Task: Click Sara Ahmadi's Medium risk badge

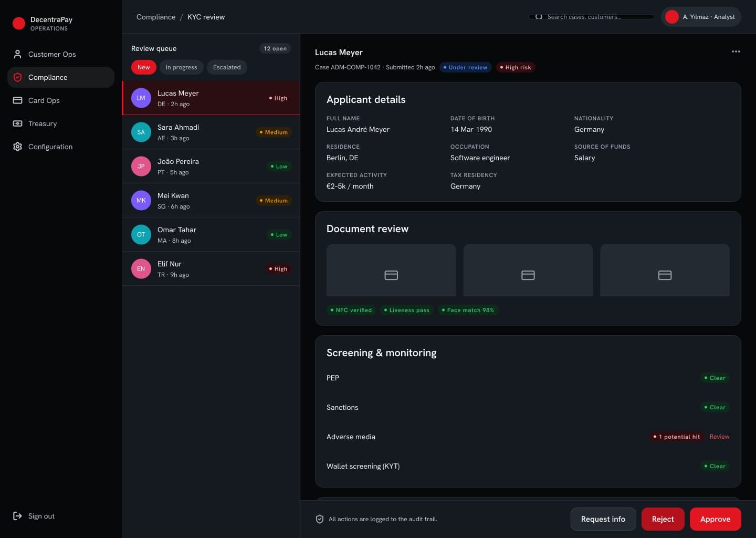Action: coord(274,132)
